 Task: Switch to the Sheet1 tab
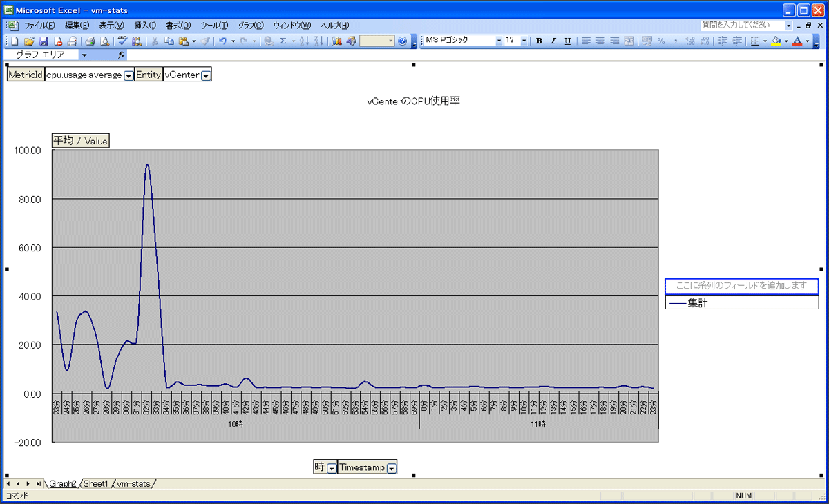tap(95, 484)
